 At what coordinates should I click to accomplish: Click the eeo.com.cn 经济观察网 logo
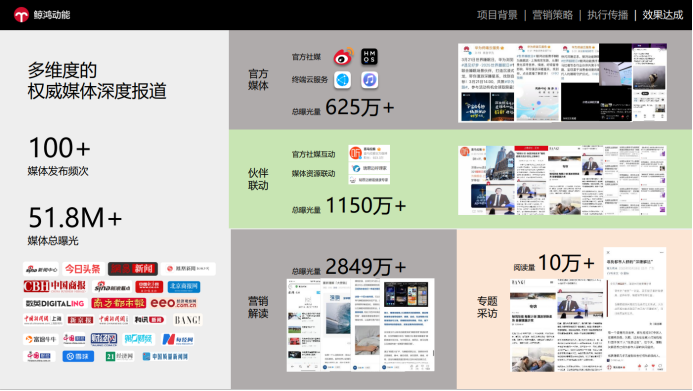174,303
